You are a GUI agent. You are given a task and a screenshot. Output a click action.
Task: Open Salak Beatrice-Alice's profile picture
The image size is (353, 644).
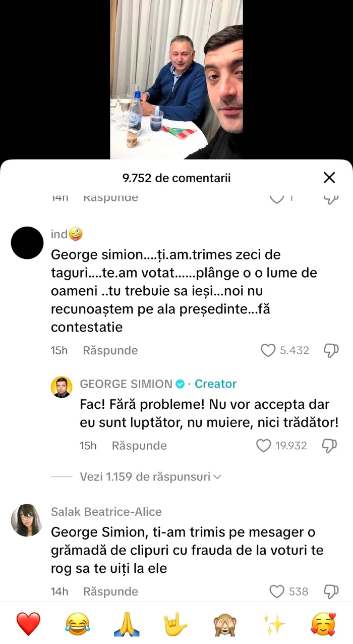pyautogui.click(x=26, y=520)
